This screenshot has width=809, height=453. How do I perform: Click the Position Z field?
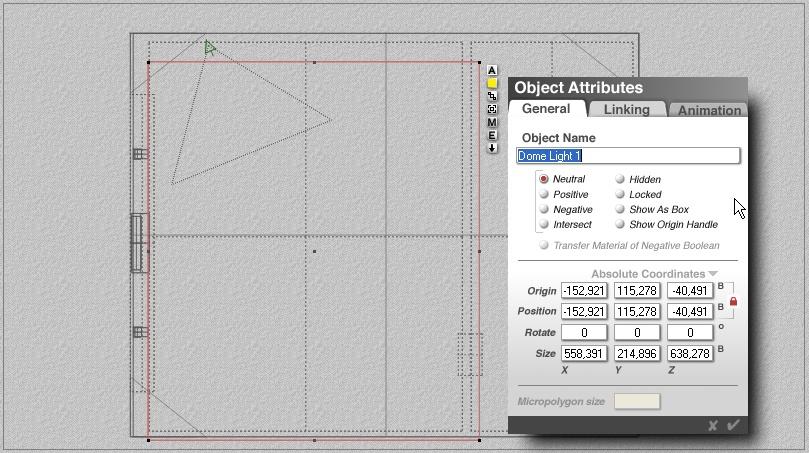690,312
